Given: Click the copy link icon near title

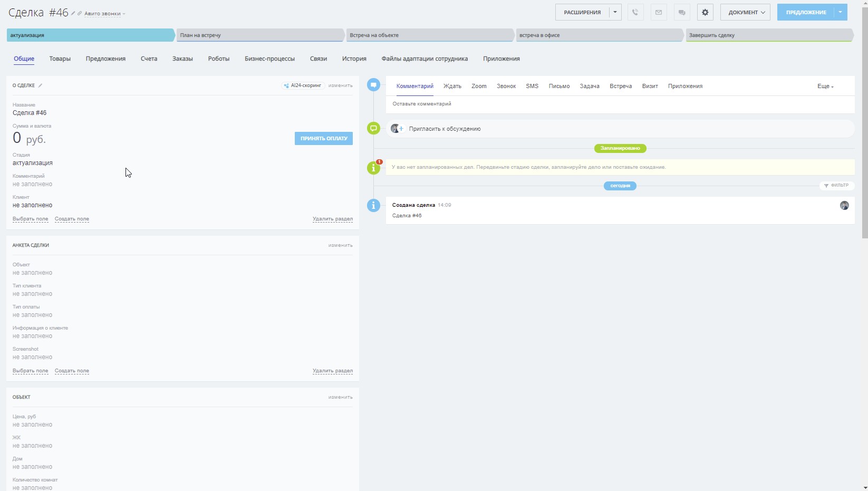Looking at the screenshot, I should 80,13.
